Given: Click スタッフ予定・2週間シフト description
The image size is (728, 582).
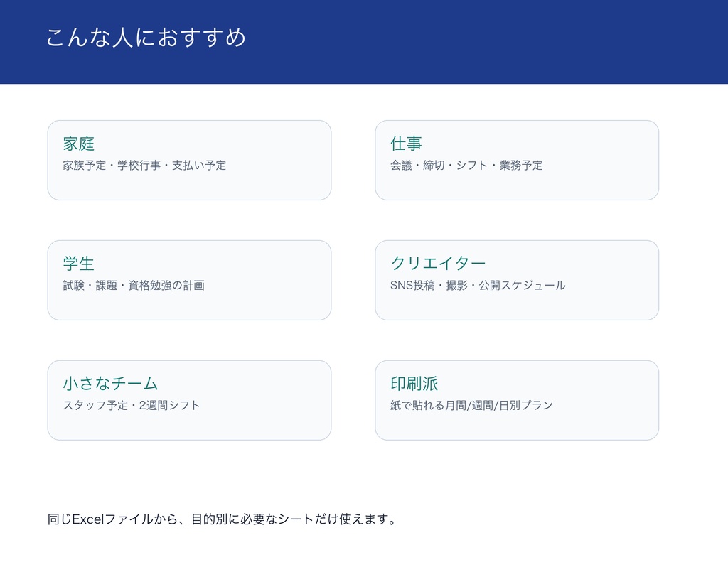Looking at the screenshot, I should (132, 405).
